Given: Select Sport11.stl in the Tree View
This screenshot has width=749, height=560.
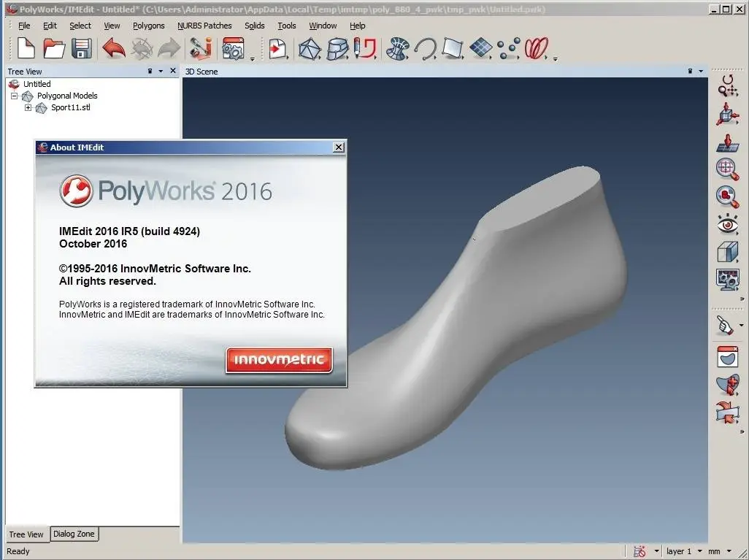Looking at the screenshot, I should (x=71, y=107).
